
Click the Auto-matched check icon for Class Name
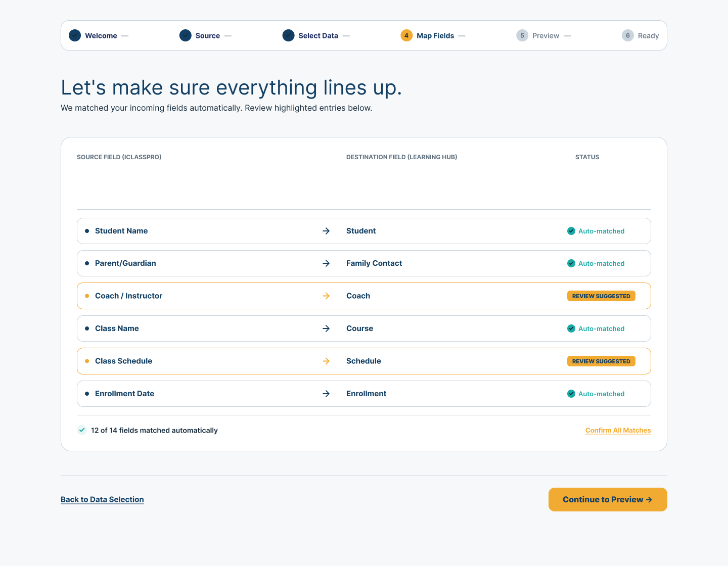tap(571, 328)
